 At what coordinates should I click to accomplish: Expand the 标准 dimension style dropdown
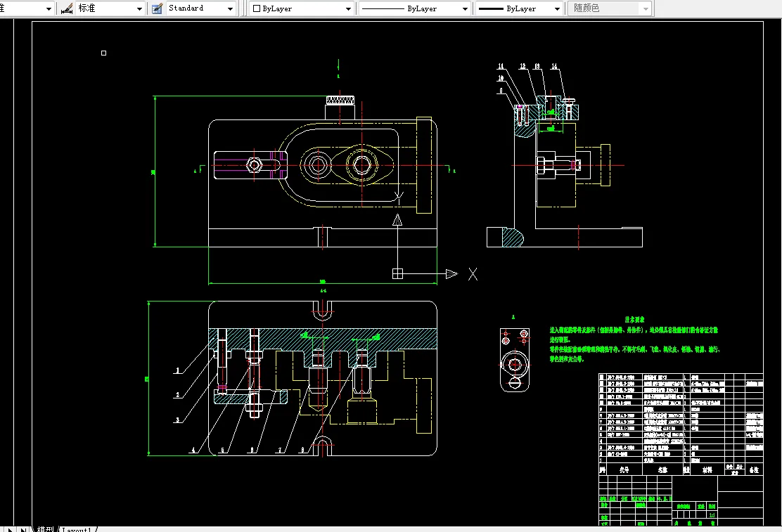pos(139,8)
